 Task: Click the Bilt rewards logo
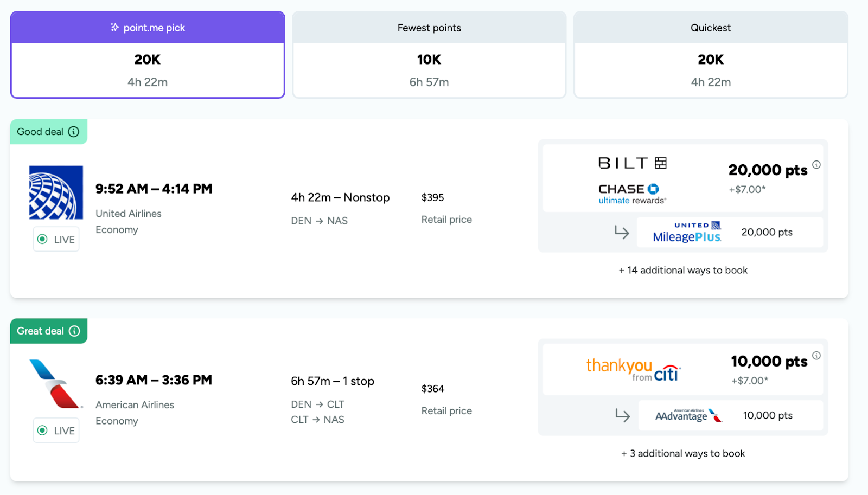[631, 162]
